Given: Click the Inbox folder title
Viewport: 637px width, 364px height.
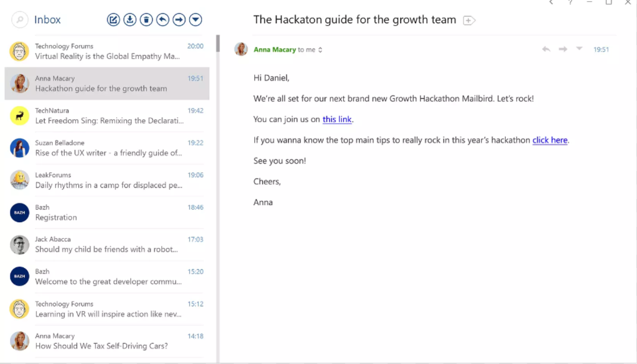Looking at the screenshot, I should [x=47, y=20].
